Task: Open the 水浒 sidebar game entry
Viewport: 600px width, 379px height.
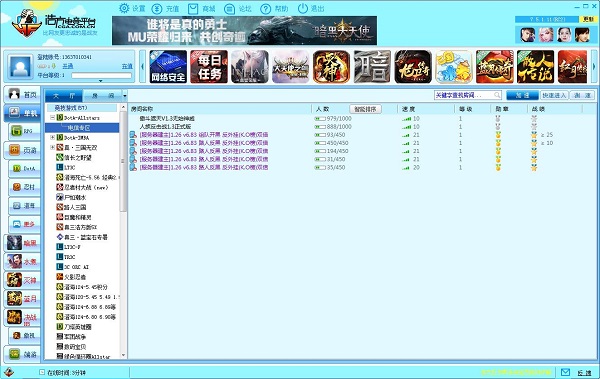Action: 22,262
